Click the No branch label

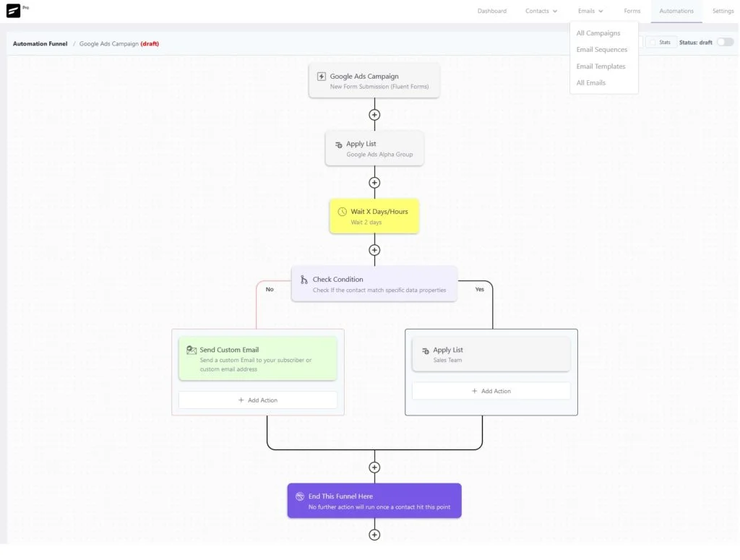[270, 290]
